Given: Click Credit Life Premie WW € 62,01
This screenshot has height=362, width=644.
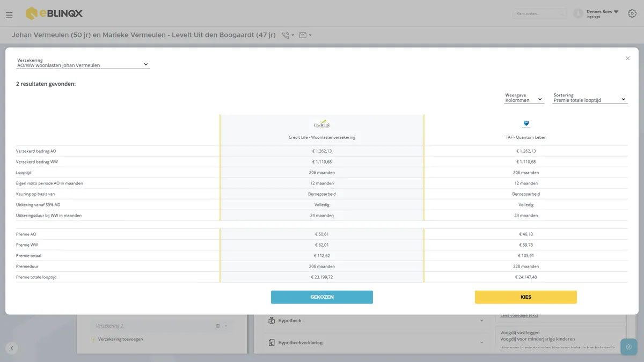Looking at the screenshot, I should [322, 245].
